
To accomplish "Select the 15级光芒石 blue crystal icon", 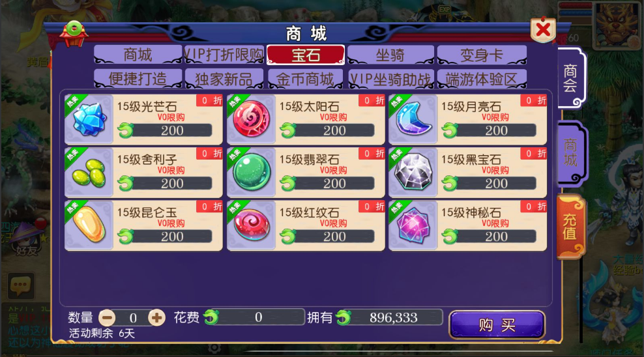I will tap(89, 119).
